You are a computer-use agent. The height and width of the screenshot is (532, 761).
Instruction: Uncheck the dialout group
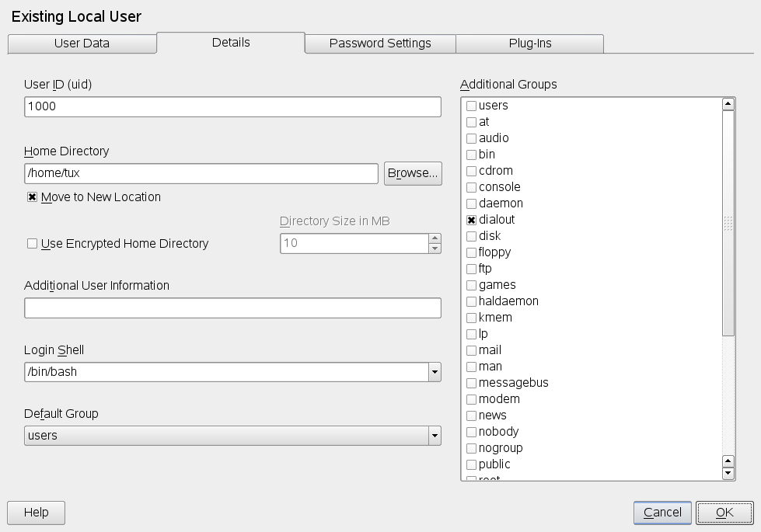tap(471, 220)
